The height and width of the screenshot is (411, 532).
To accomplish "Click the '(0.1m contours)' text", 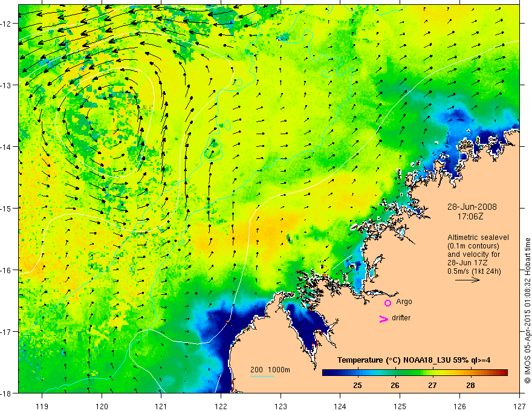I will tap(473, 246).
